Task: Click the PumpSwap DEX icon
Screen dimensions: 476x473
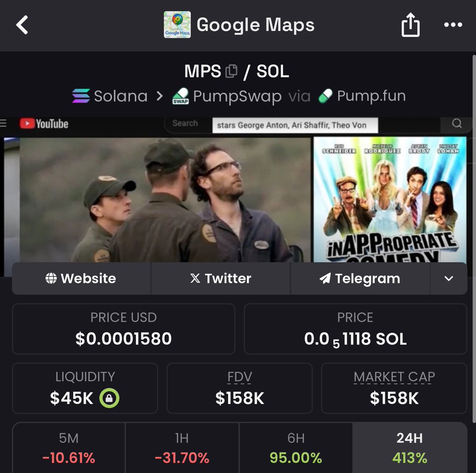Action: click(180, 96)
